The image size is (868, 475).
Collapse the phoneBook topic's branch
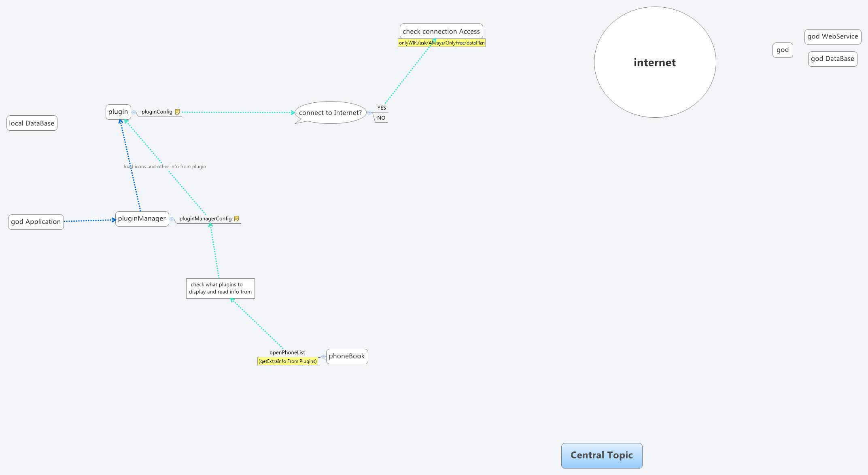point(323,357)
